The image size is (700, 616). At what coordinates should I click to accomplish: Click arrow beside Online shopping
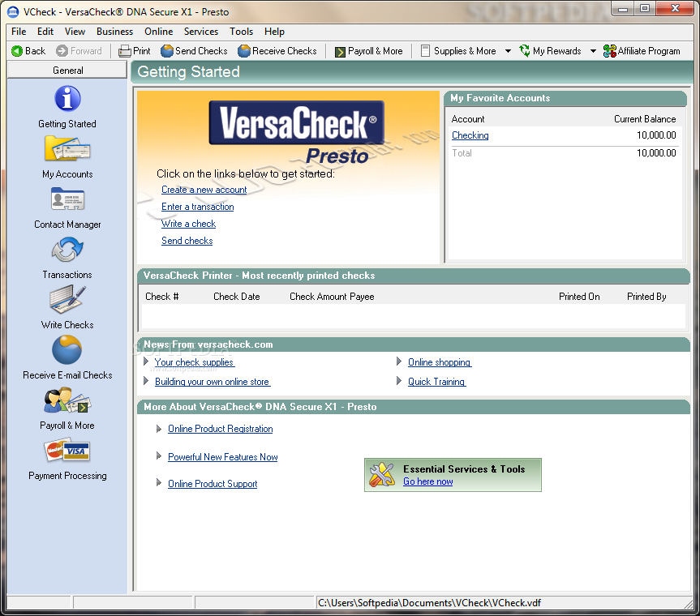(x=399, y=361)
